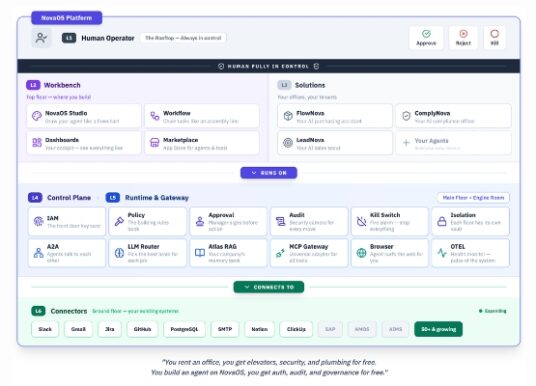
Task: Click the A2A network icon
Action: pos(38,253)
